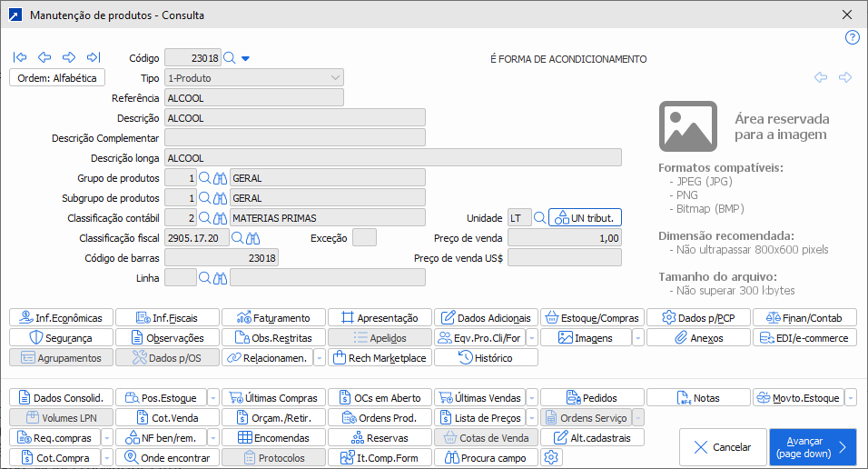Click binoculars icon for Grupo de produtos
The width and height of the screenshot is (868, 469).
click(220, 178)
